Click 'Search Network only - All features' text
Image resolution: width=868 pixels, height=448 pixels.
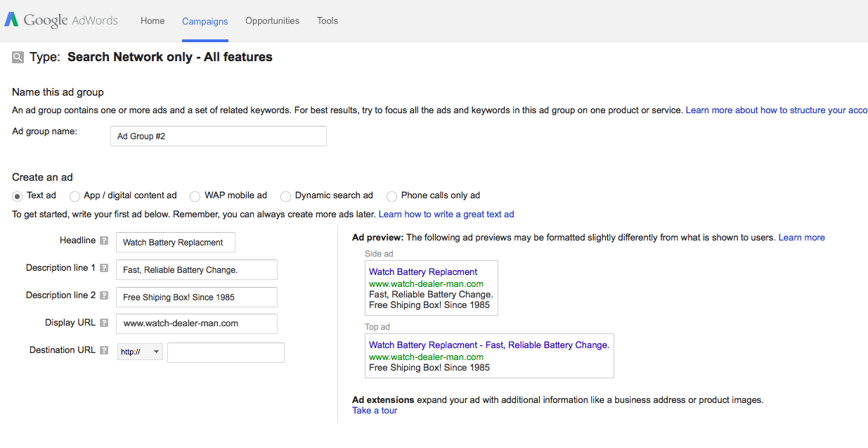click(170, 58)
